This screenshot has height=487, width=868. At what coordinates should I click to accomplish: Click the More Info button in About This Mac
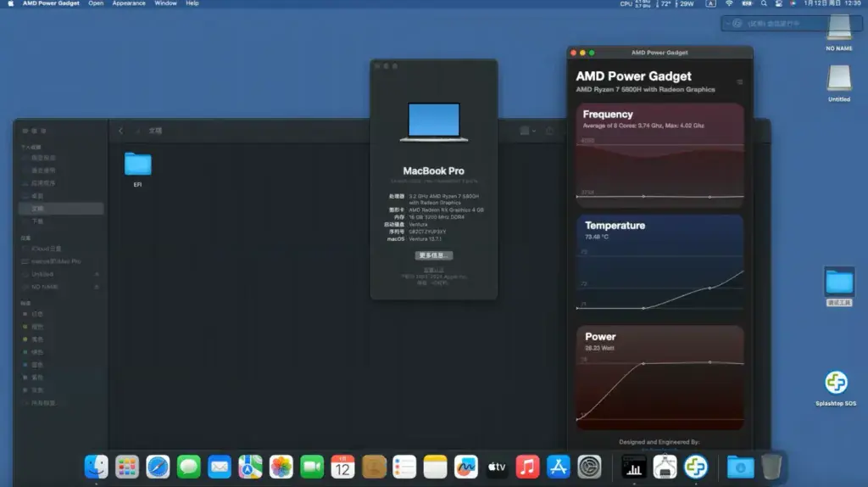(433, 255)
